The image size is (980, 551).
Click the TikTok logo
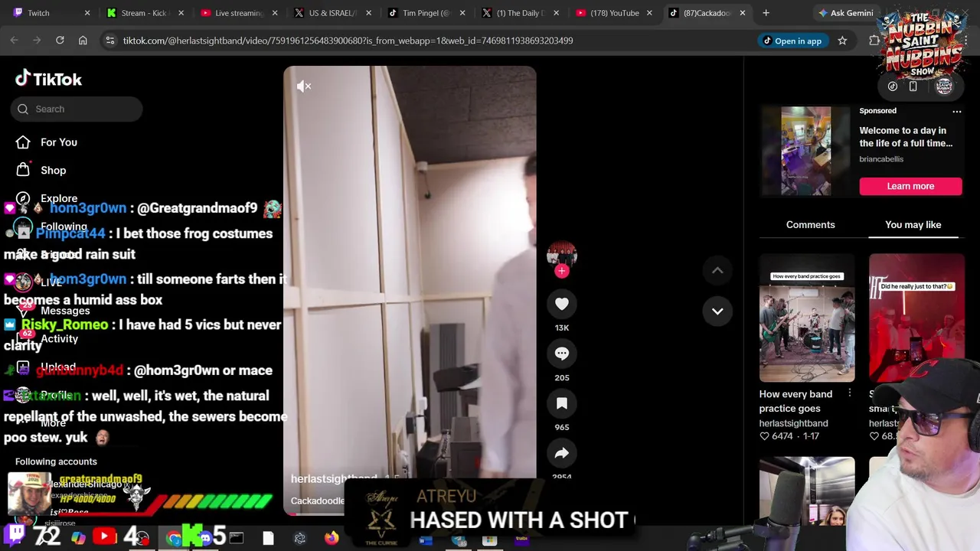pos(48,79)
